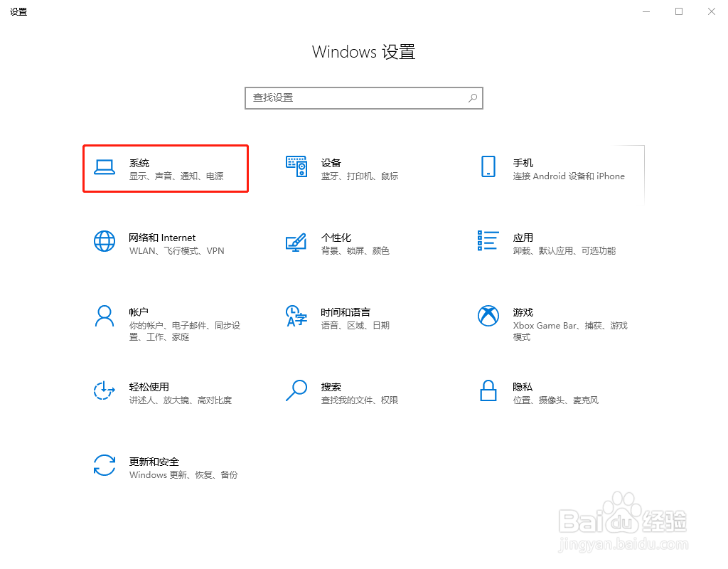
Task: Click the 个性化 paintbrush icon
Action: tap(296, 242)
